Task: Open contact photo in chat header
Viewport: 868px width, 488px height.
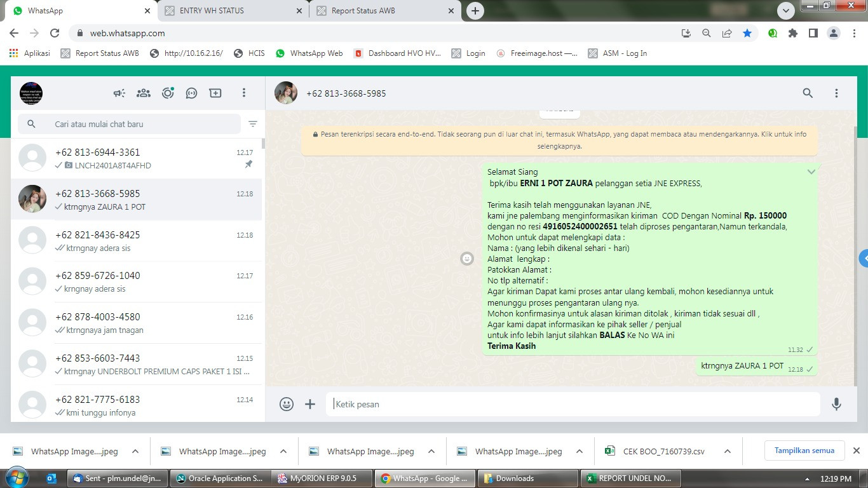Action: 286,93
